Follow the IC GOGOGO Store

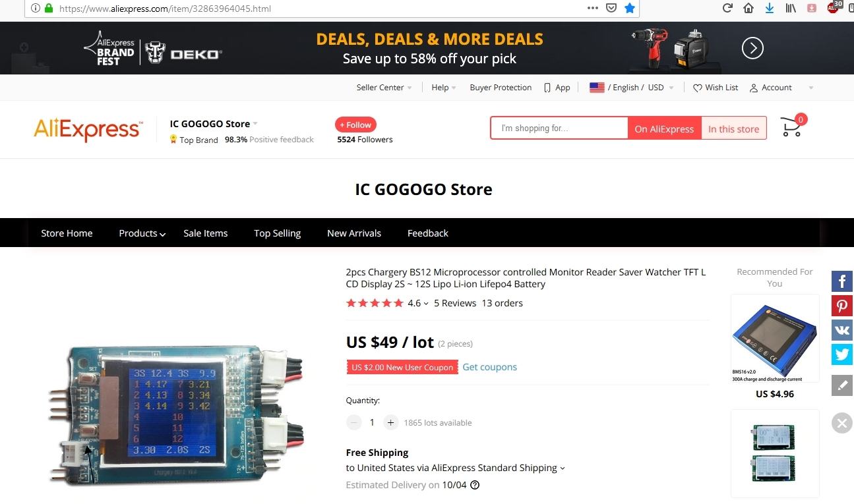(355, 125)
